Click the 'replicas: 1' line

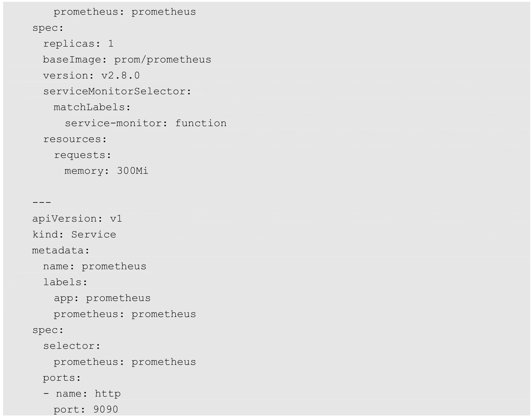click(78, 44)
